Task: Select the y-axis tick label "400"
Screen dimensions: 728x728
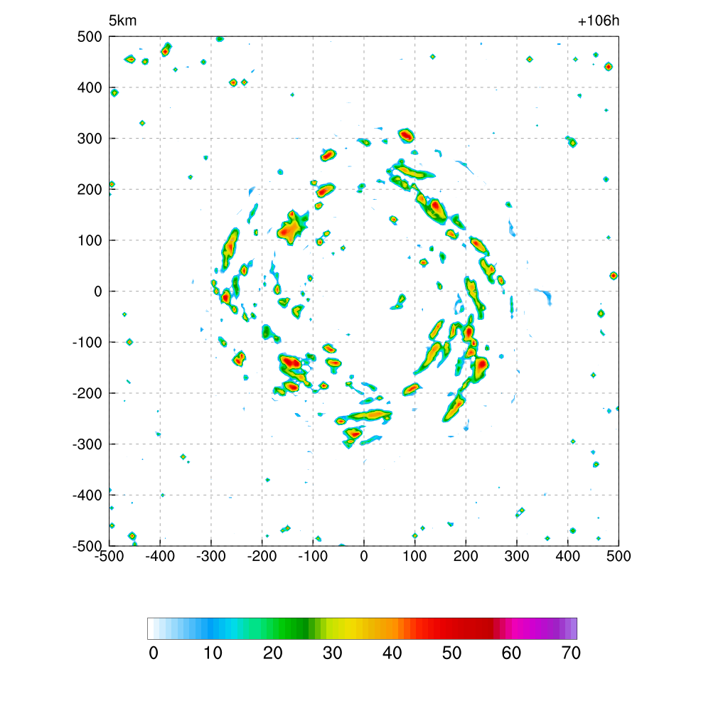Action: [x=90, y=87]
